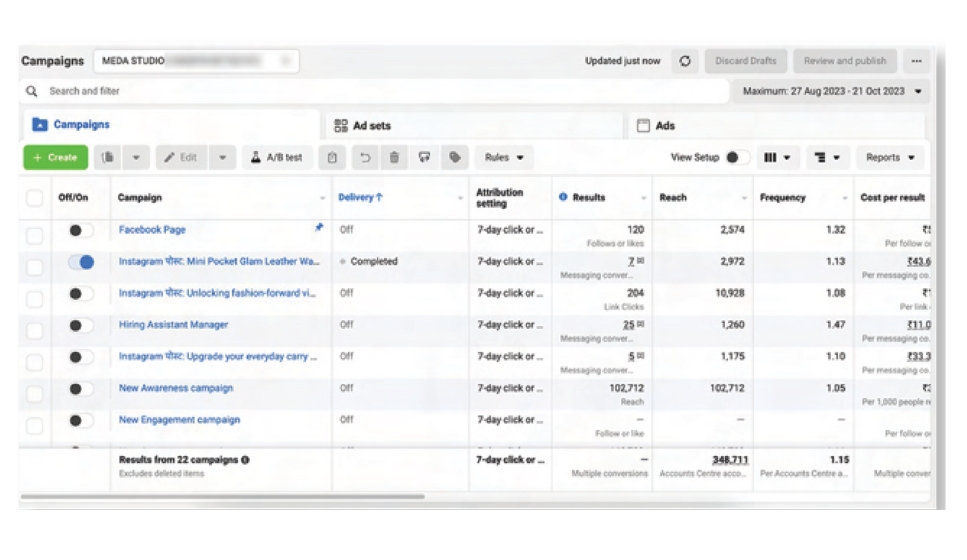Open the date range dropdown
The image size is (967, 560).
pyautogui.click(x=831, y=91)
